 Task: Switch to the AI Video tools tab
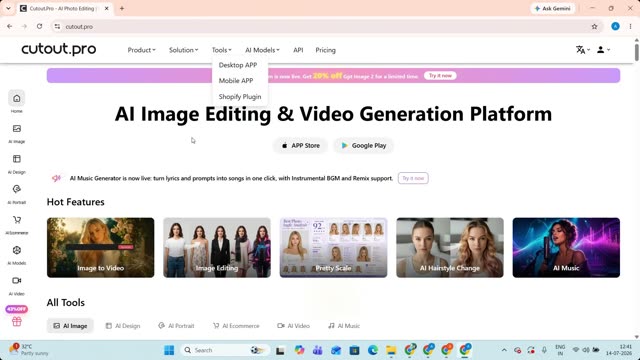point(293,326)
